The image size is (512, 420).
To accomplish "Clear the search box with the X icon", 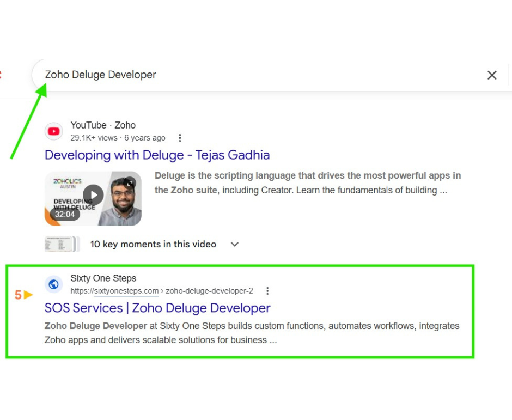I will [492, 75].
